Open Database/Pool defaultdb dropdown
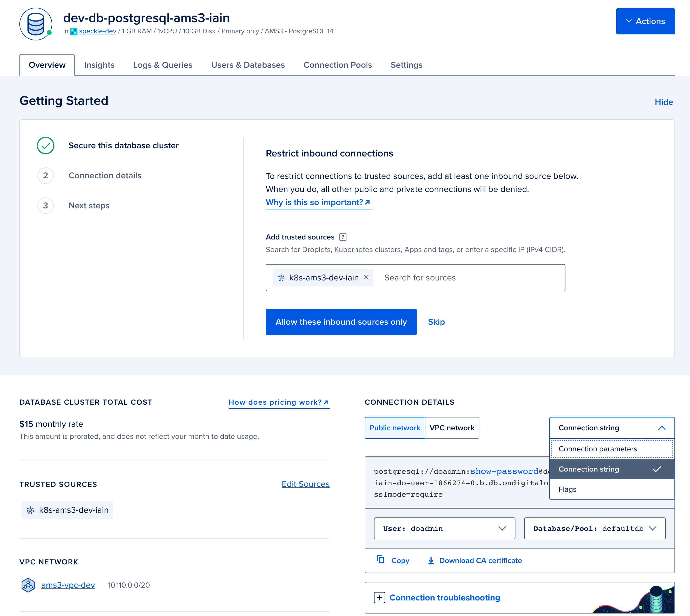Viewport: 690px width, 616px height. [x=594, y=528]
